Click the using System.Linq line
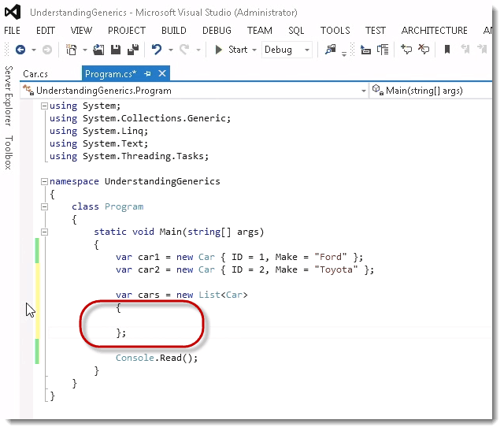The image size is (504, 431). coord(98,131)
